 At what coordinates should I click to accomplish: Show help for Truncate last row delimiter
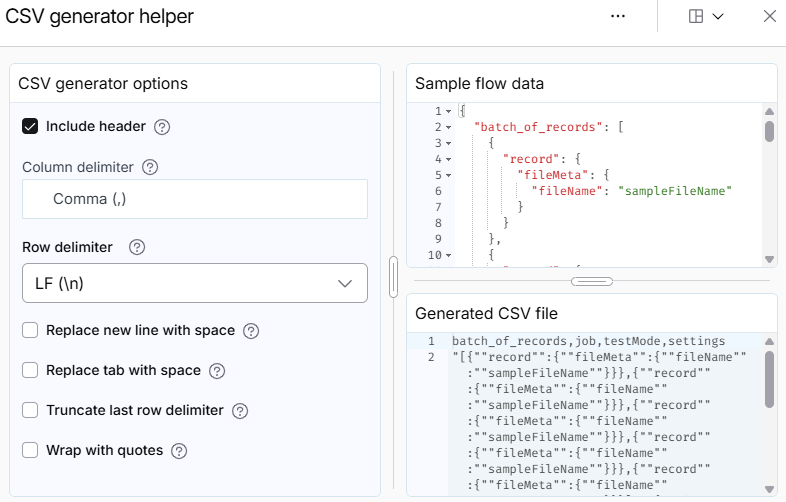(x=240, y=411)
